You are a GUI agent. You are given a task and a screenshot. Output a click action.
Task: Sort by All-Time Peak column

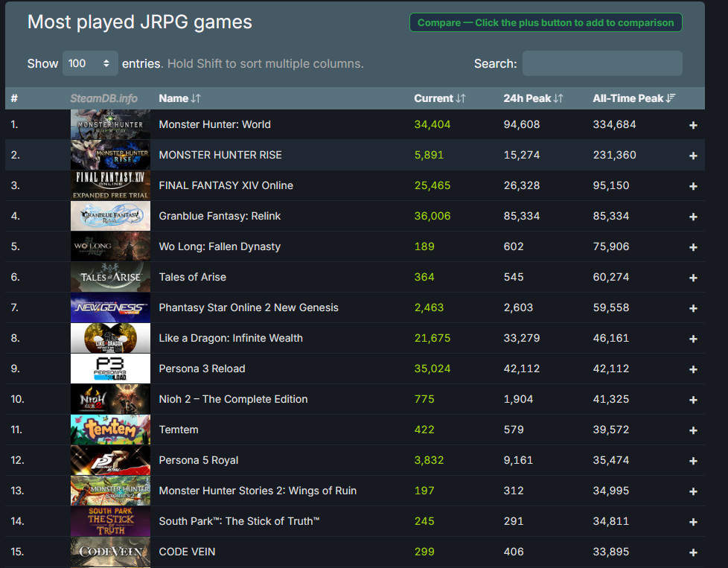[633, 98]
